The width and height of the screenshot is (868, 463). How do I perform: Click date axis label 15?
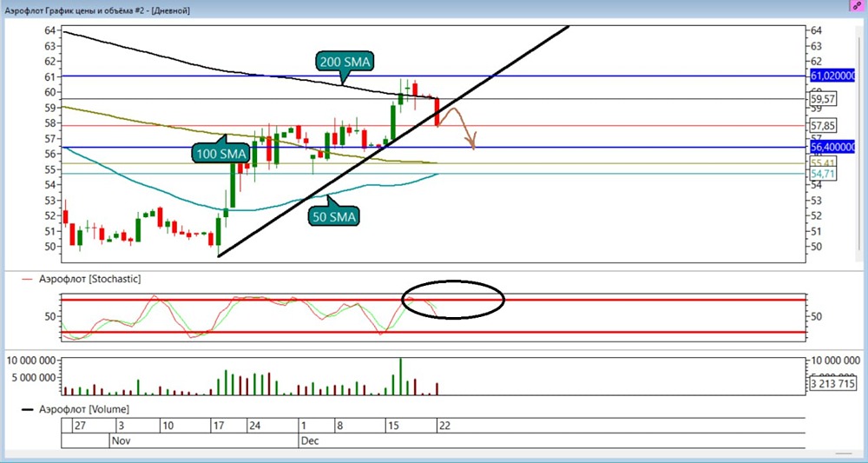393,426
